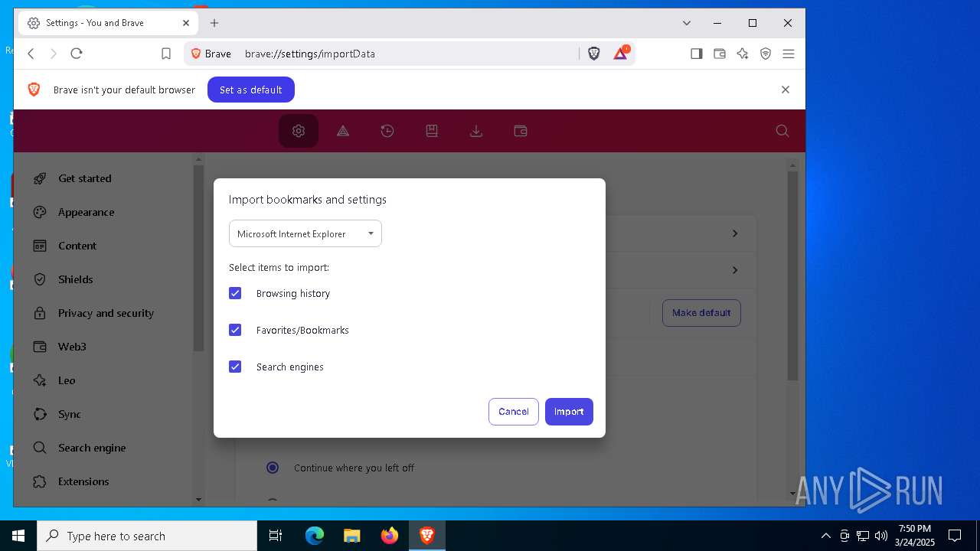Click the bookmark this page icon

pyautogui.click(x=166, y=54)
